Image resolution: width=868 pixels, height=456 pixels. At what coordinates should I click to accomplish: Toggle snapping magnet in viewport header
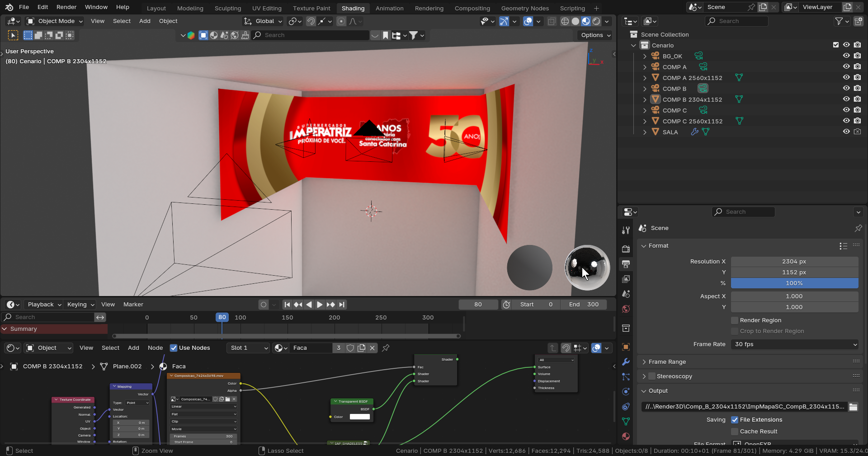point(311,21)
